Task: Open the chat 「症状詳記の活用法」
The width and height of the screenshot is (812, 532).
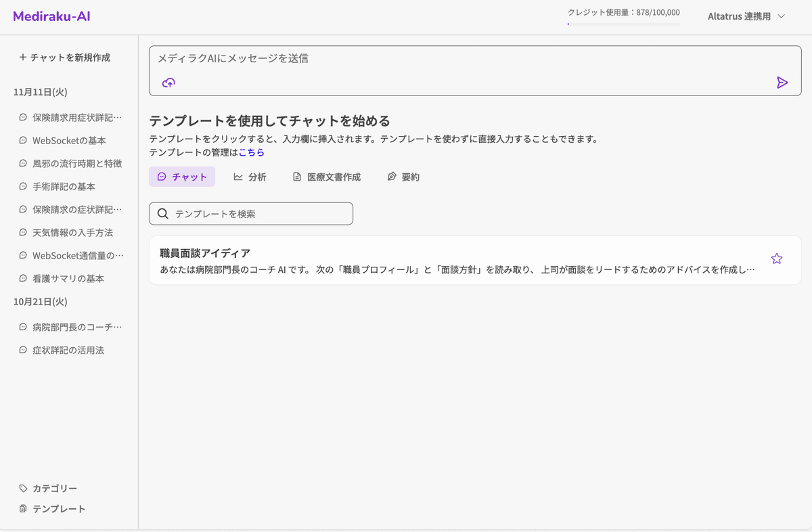Action: coord(66,350)
